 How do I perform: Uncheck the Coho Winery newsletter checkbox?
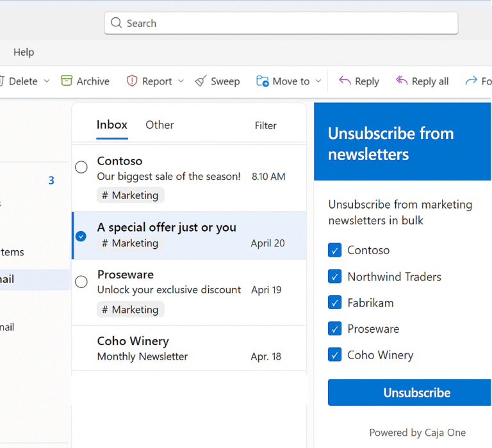335,355
